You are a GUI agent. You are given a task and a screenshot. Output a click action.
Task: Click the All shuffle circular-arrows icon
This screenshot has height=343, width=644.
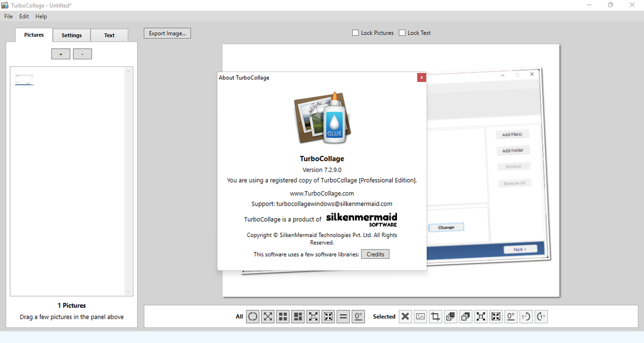(x=253, y=316)
